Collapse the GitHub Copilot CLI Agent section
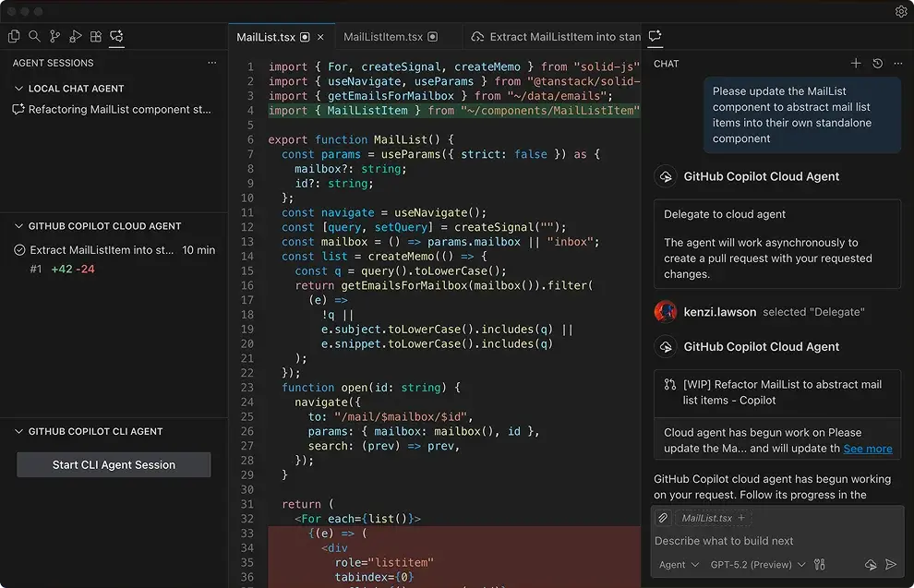 [x=19, y=432]
